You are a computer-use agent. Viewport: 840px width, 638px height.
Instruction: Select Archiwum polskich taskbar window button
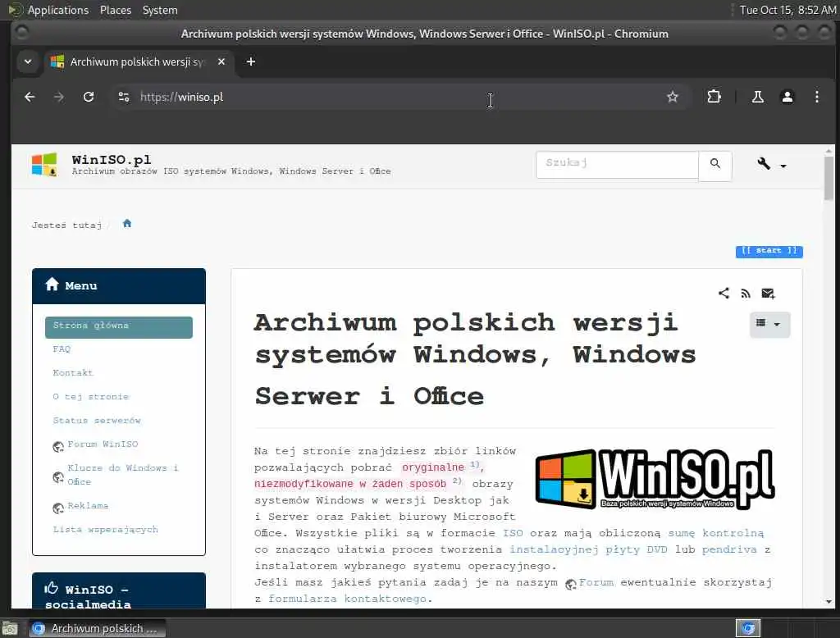[x=97, y=628]
